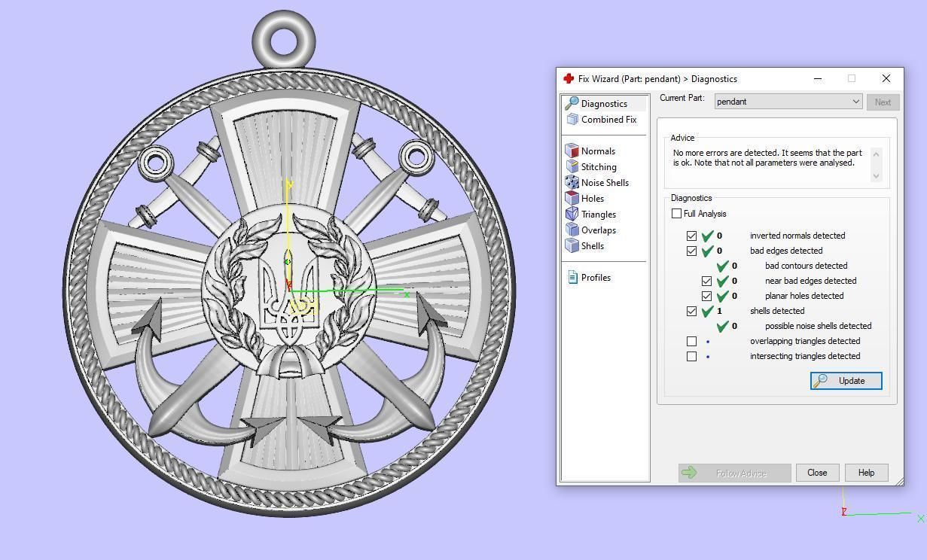Toggle near bad edges detected checkbox
Screen dimensions: 927x560
[706, 281]
